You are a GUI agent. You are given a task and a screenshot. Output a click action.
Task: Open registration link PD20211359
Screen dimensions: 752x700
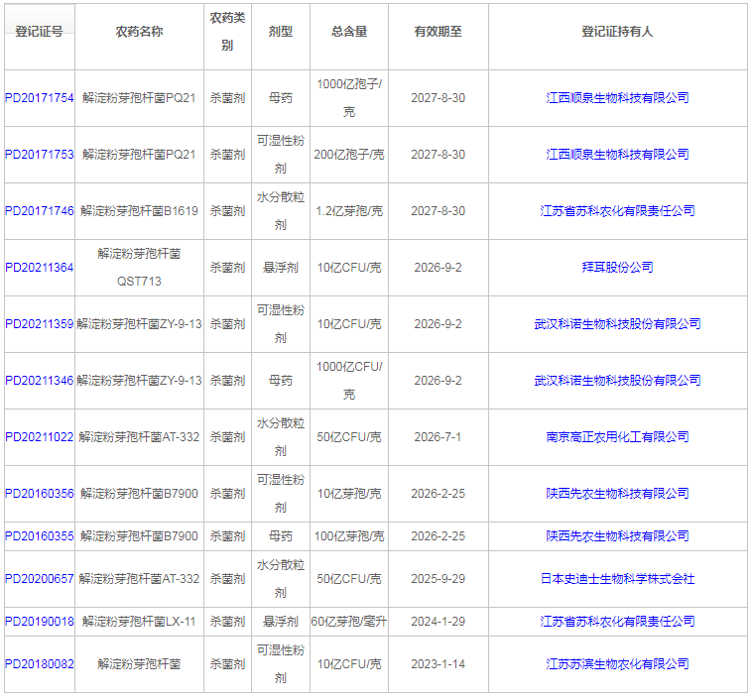point(40,324)
